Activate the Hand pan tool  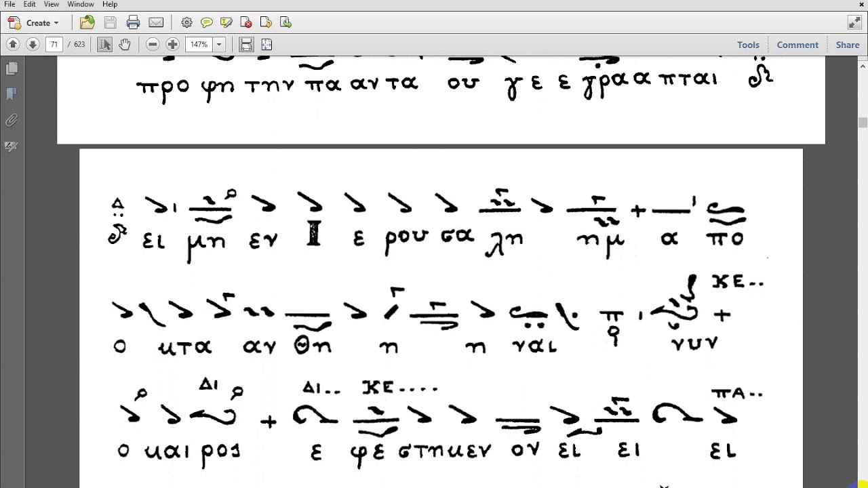(125, 45)
